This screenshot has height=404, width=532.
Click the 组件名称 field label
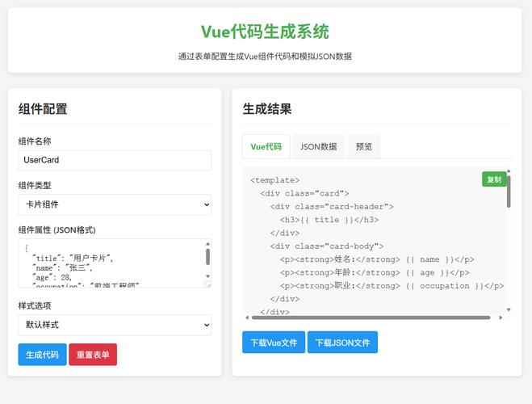point(35,141)
